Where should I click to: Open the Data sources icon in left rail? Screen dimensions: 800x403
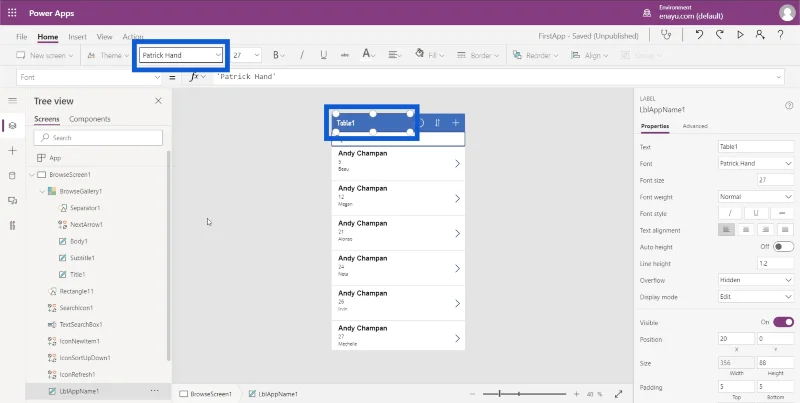12,175
